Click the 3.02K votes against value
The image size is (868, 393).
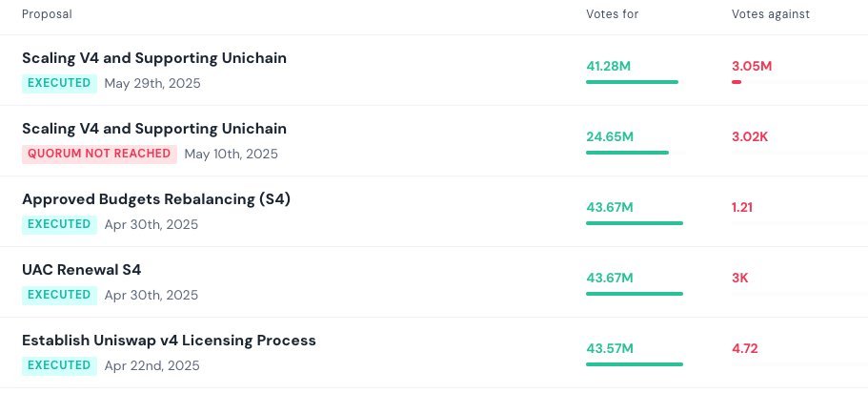click(749, 136)
